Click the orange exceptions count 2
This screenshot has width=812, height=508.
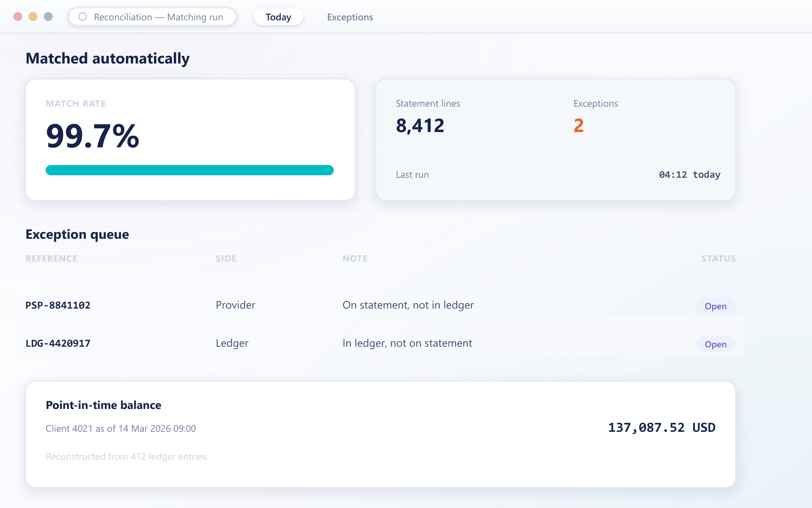(x=579, y=126)
